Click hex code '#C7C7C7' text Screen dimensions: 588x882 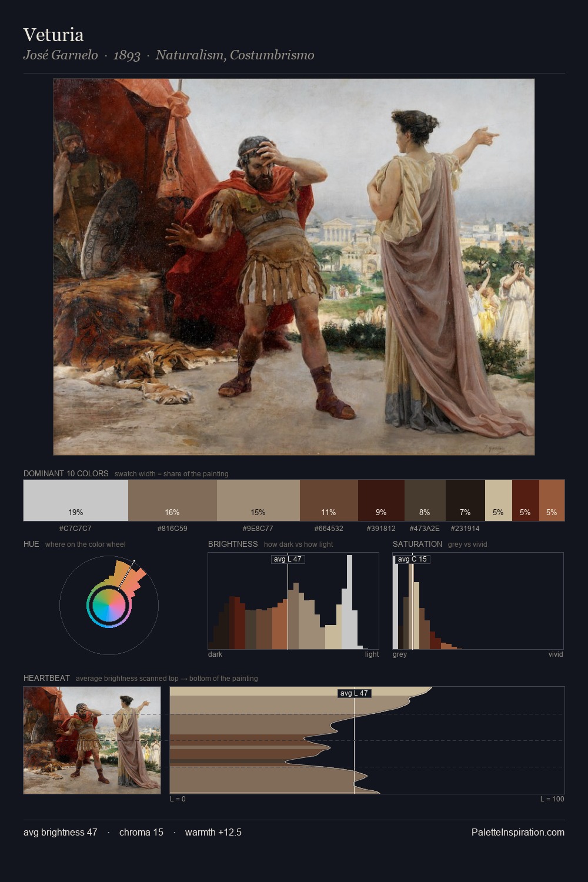(75, 529)
